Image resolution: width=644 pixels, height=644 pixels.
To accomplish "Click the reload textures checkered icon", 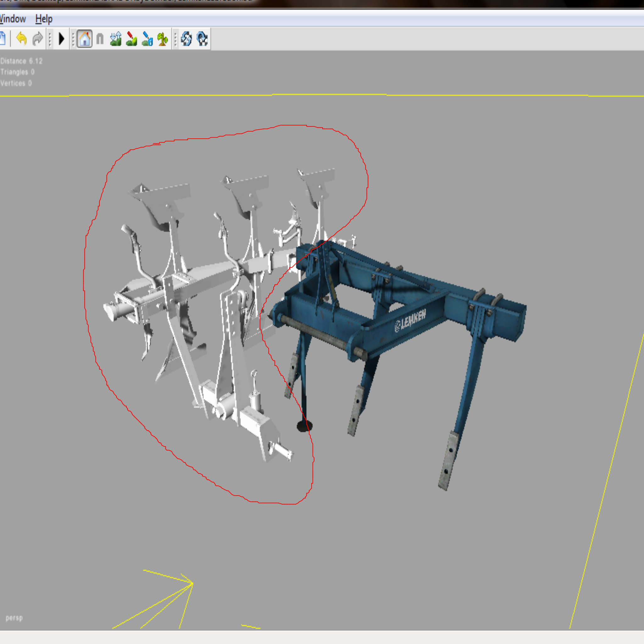I will pyautogui.click(x=186, y=39).
